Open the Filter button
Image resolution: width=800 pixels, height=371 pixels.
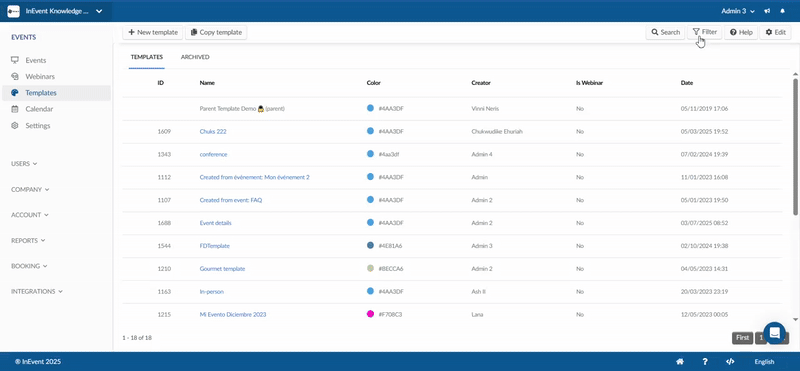point(705,32)
